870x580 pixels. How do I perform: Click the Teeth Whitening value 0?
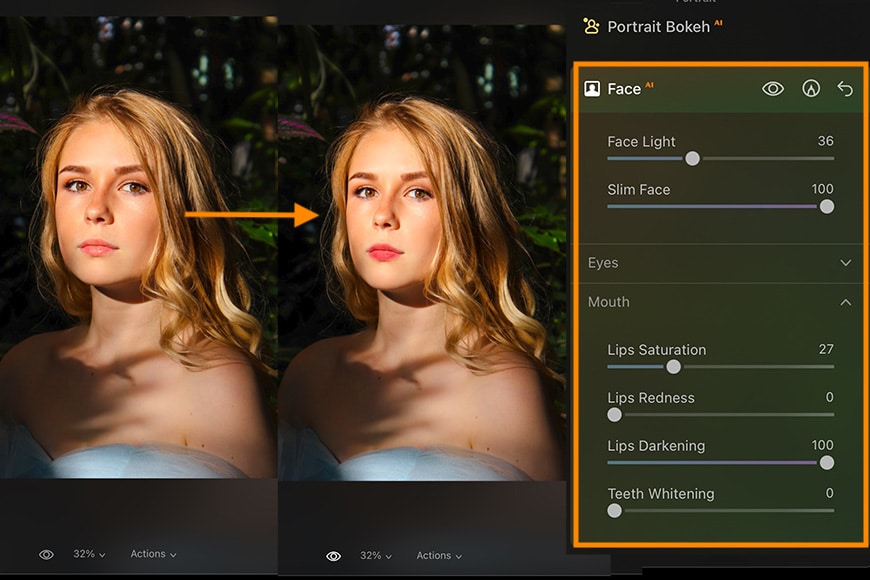tap(829, 493)
